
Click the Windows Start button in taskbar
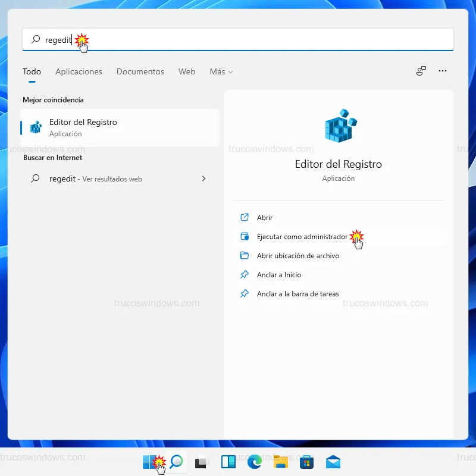click(x=149, y=462)
